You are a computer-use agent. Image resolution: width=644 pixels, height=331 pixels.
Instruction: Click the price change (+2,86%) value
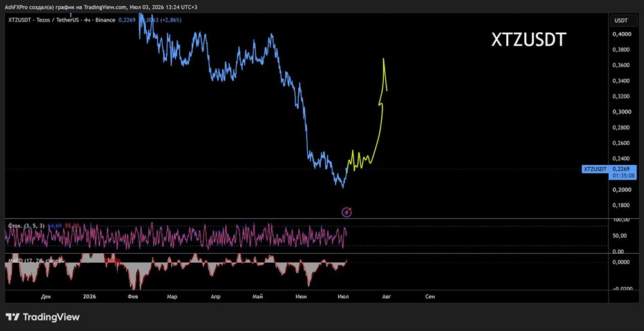pyautogui.click(x=170, y=20)
